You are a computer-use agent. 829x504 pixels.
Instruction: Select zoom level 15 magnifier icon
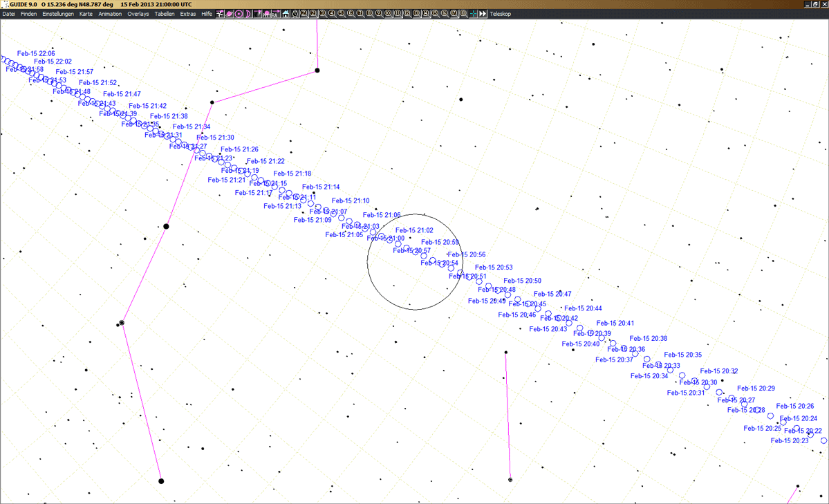tap(435, 14)
